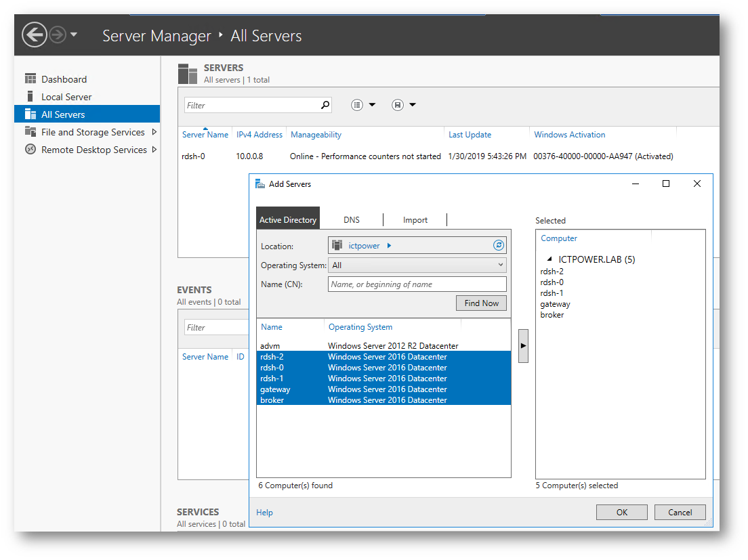
Task: Move selected computers with arrow button
Action: [x=523, y=346]
